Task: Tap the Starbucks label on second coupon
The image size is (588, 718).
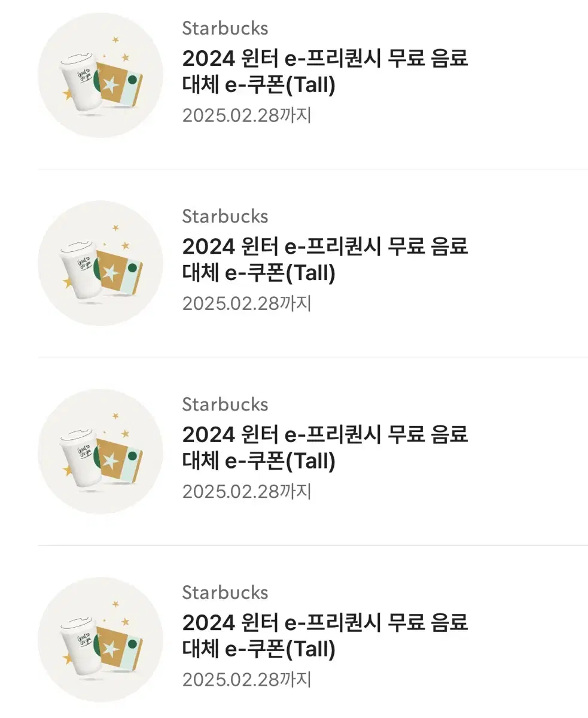Action: click(225, 216)
